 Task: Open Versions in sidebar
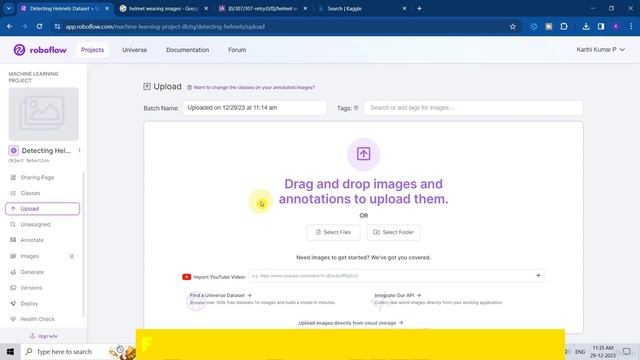pos(31,288)
